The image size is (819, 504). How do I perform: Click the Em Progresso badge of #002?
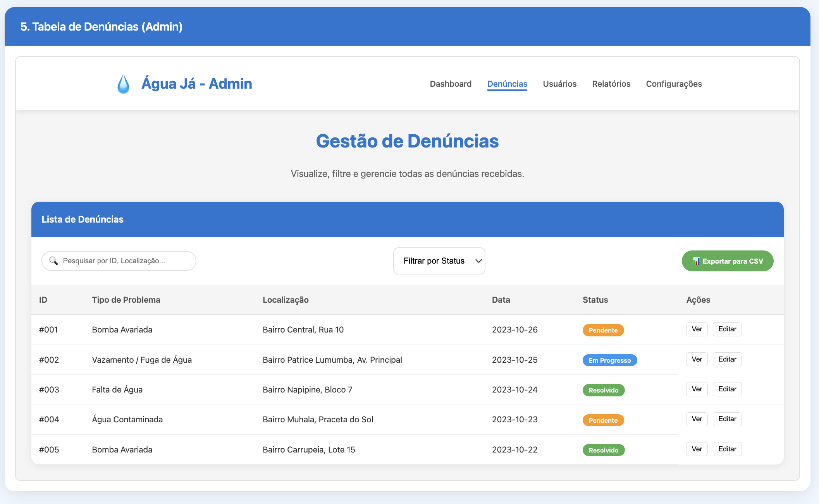pyautogui.click(x=609, y=360)
